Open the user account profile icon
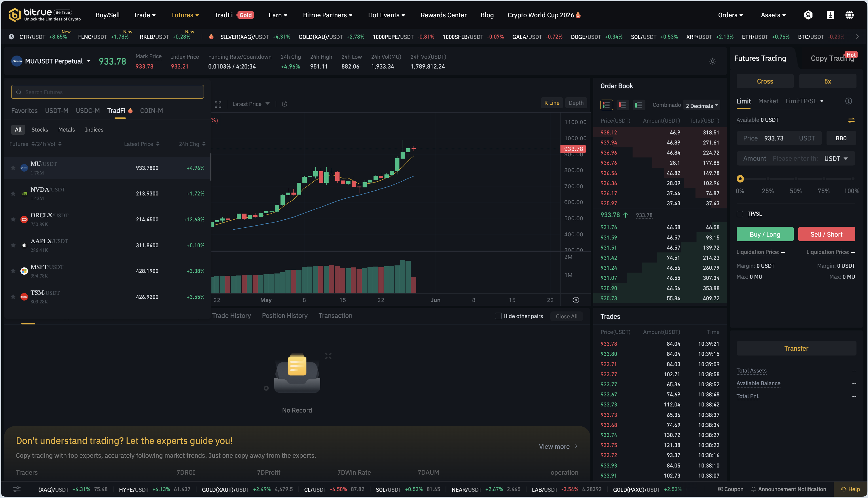Screen dimensions: 868x498 pyautogui.click(x=808, y=15)
